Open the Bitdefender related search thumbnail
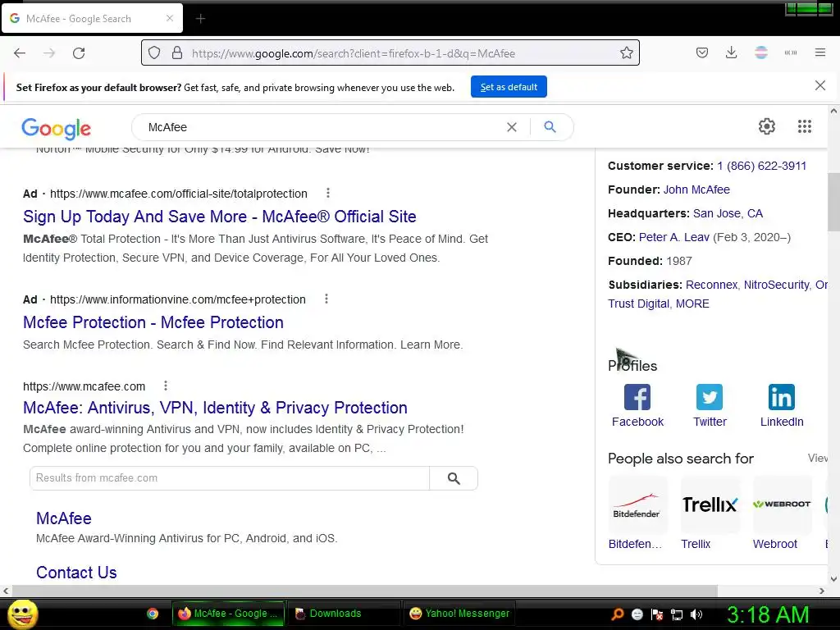This screenshot has height=630, width=840. (x=637, y=504)
